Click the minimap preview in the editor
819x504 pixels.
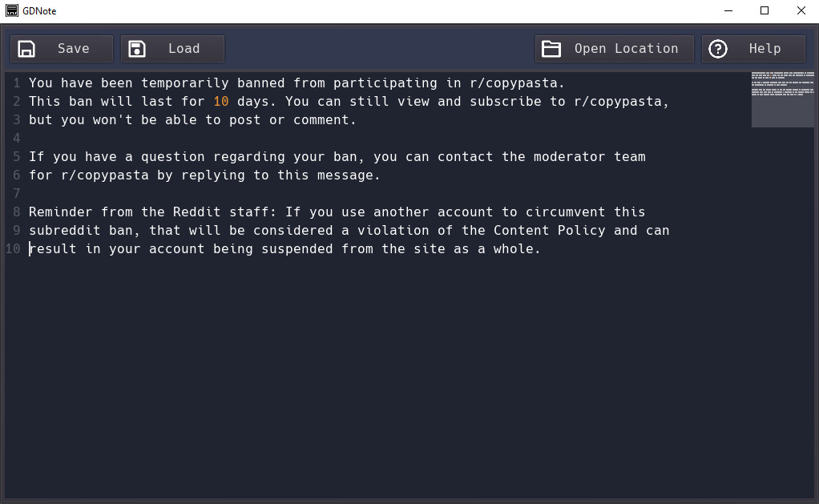[x=782, y=99]
